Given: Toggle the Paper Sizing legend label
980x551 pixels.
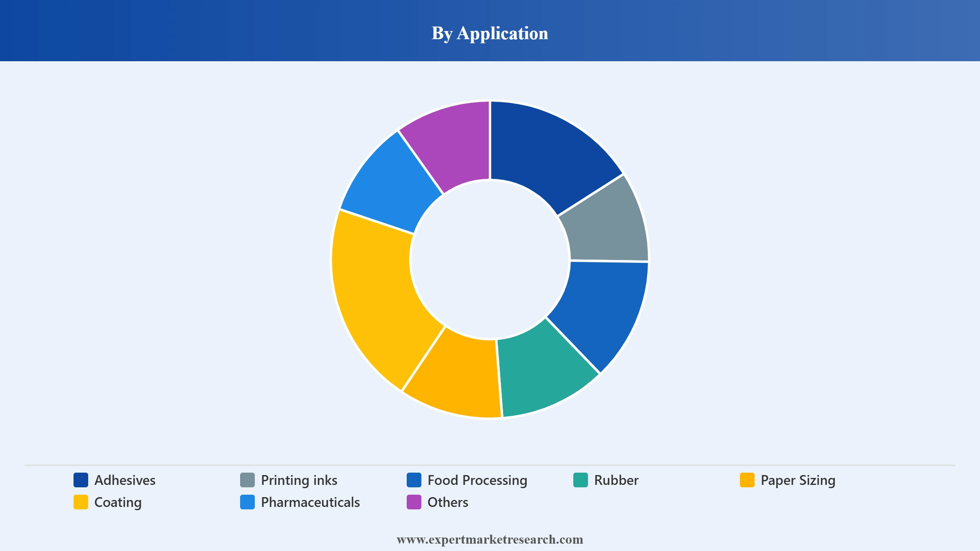Looking at the screenshot, I should tap(798, 480).
